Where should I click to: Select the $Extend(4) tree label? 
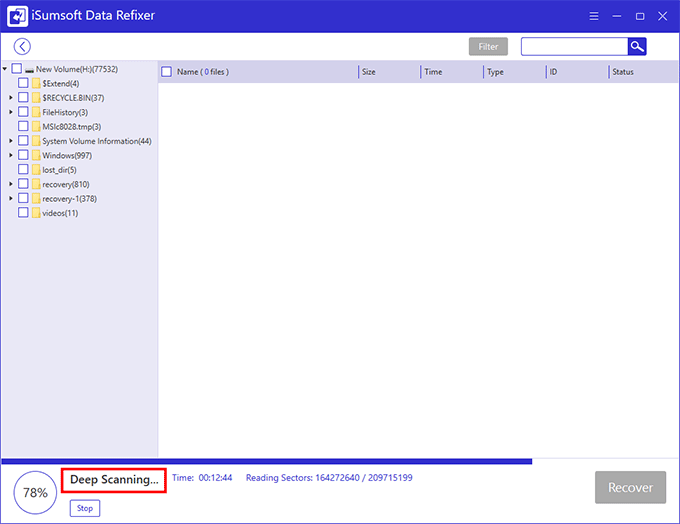tap(61, 83)
